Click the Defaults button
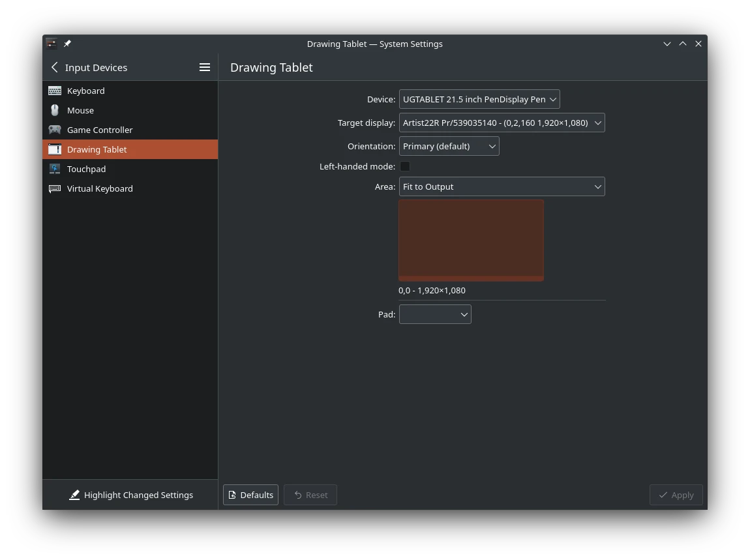750x560 pixels. 250,495
